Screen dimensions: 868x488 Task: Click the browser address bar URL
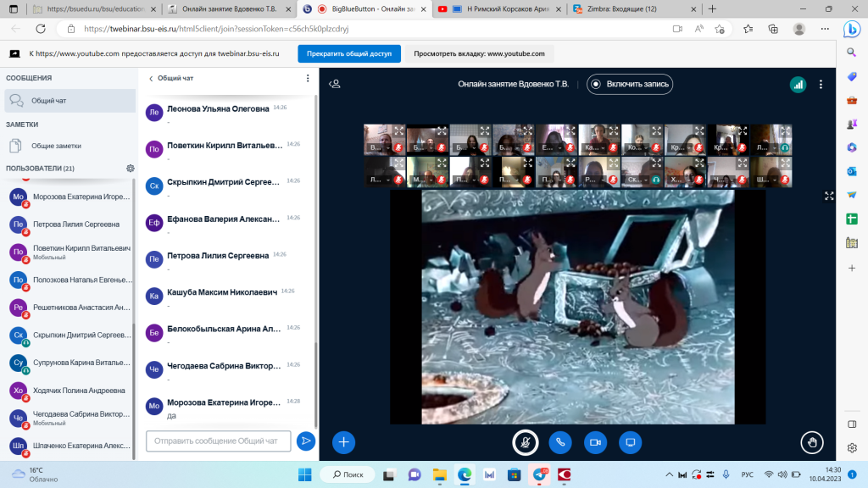(216, 29)
